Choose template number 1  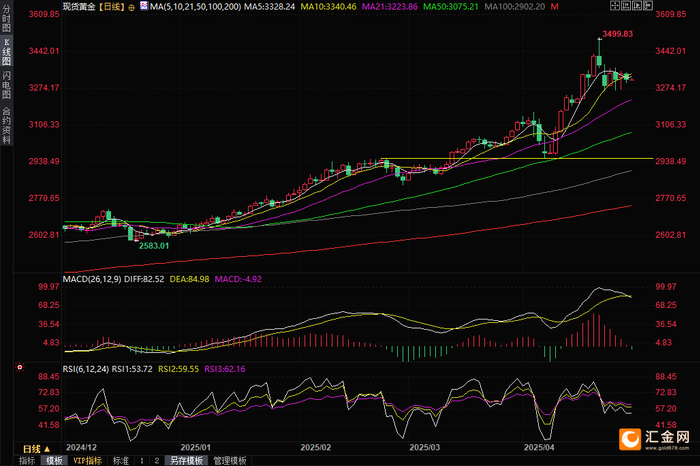coord(142,461)
